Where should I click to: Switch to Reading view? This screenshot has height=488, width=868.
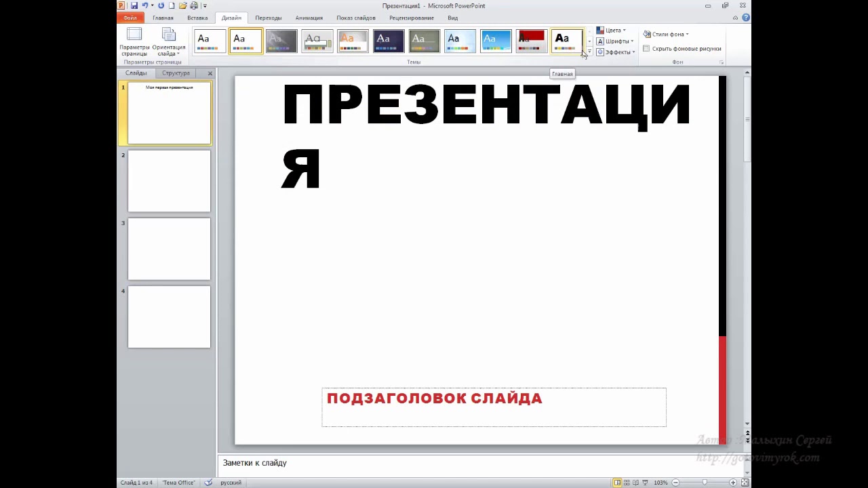point(636,483)
